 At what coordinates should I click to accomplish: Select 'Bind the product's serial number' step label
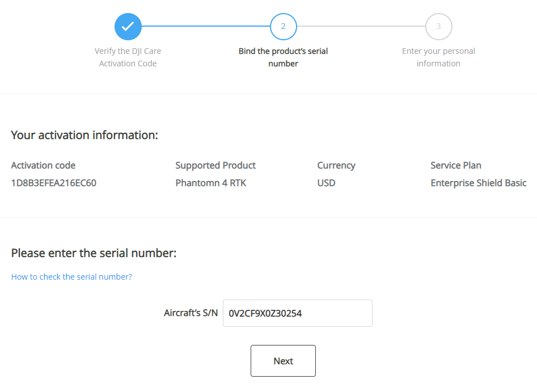coord(283,57)
